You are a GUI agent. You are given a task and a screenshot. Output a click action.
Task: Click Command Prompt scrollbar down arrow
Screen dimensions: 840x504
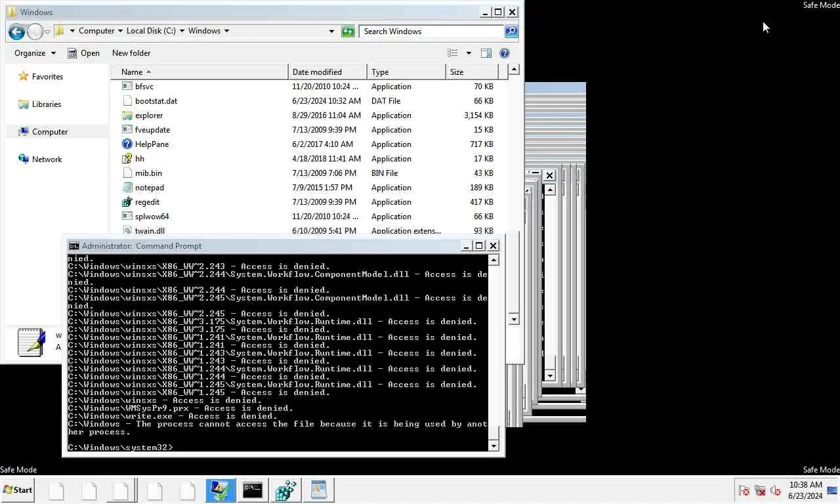494,446
